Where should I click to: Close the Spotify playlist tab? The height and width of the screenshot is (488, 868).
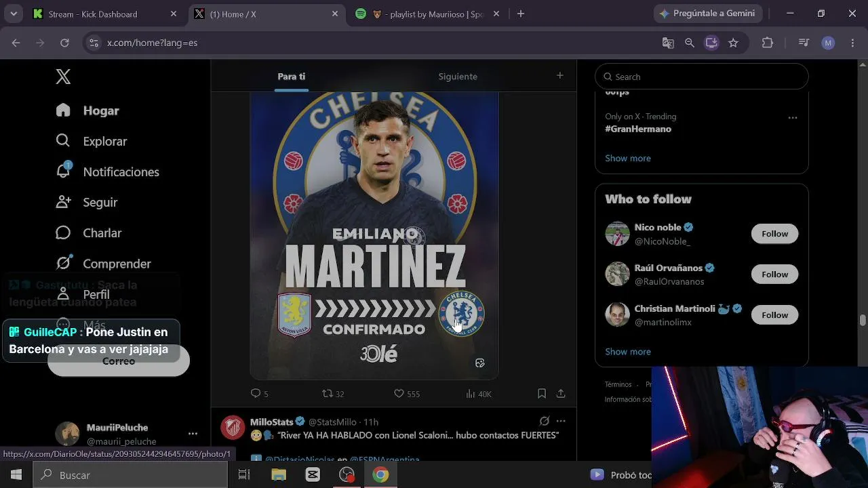pyautogui.click(x=496, y=14)
